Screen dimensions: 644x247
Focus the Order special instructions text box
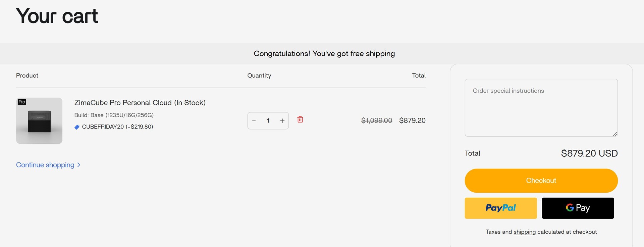click(541, 107)
